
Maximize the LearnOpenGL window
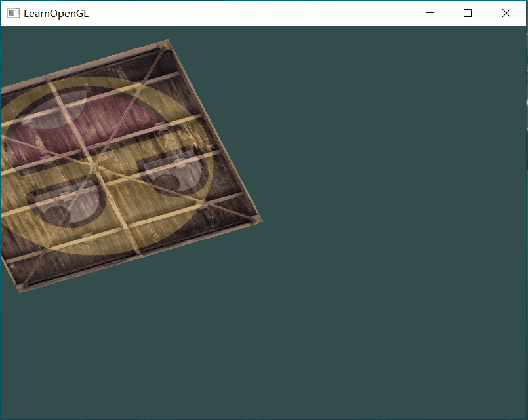tap(468, 13)
